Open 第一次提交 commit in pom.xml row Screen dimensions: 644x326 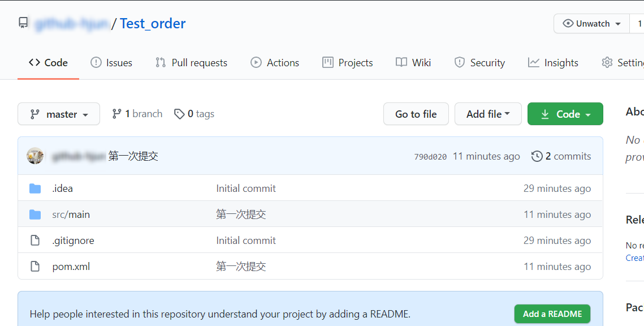[x=241, y=267]
